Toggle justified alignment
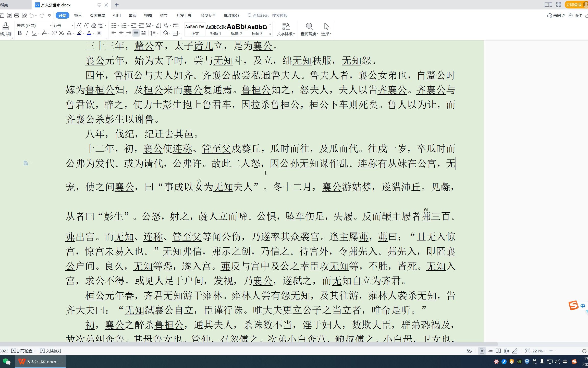588x368 pixels. [x=136, y=33]
